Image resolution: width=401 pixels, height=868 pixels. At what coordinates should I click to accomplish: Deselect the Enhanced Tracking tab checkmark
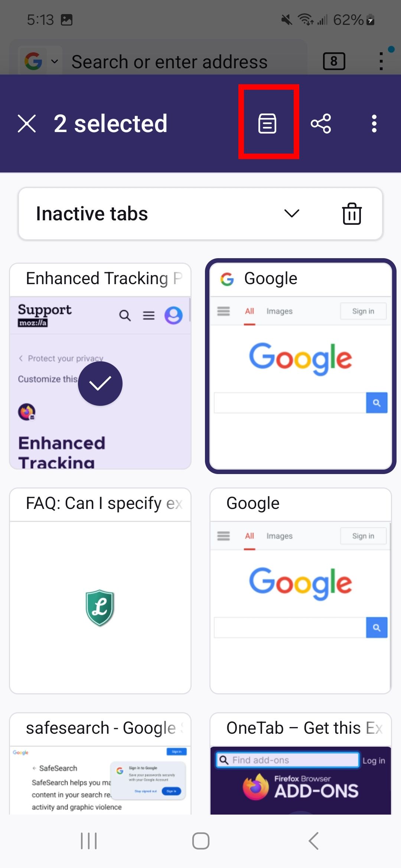click(100, 384)
